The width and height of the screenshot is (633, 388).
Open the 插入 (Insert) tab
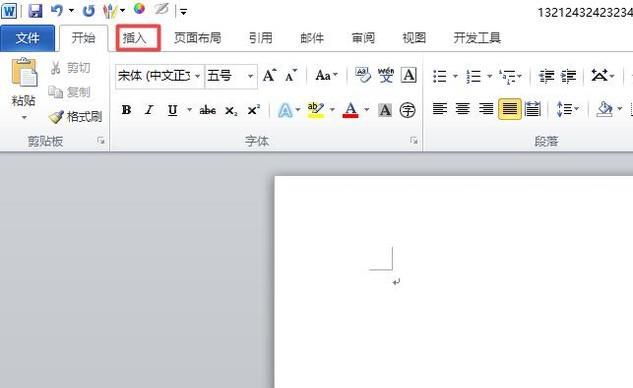134,38
